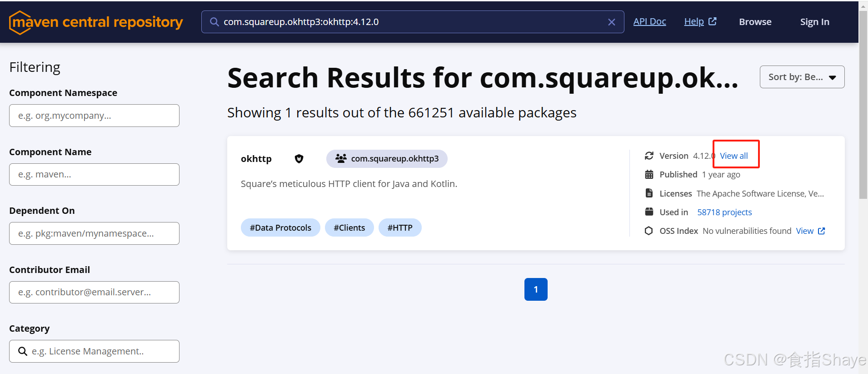This screenshot has width=868, height=374.
Task: Open the Help link
Action: 694,21
